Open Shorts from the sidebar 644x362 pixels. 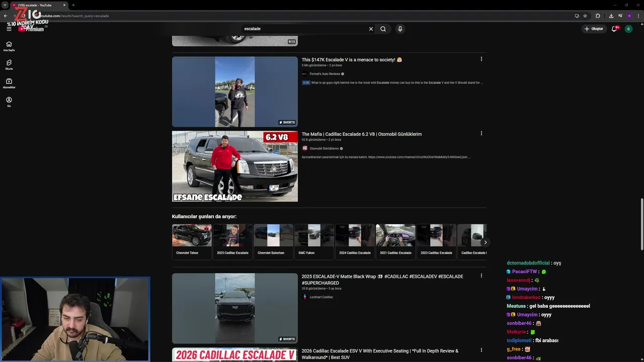[9, 65]
